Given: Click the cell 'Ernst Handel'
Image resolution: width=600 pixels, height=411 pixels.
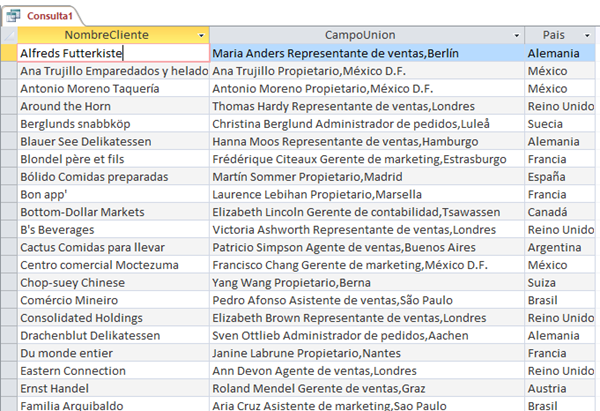Looking at the screenshot, I should tap(113, 388).
